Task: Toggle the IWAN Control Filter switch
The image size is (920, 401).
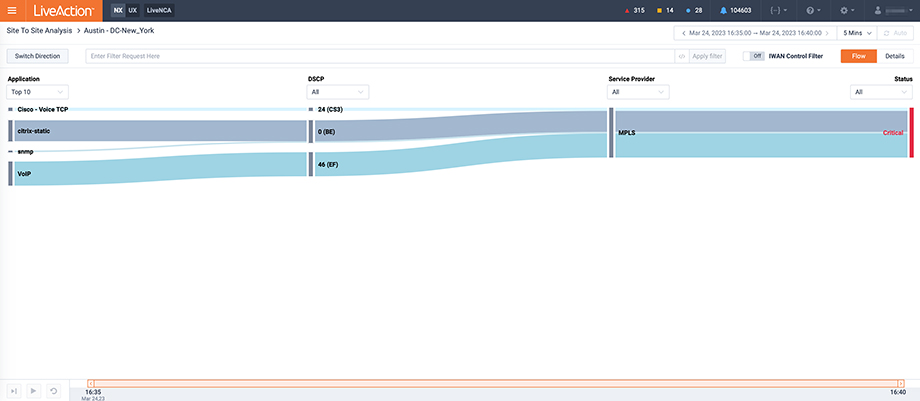Action: [x=756, y=56]
